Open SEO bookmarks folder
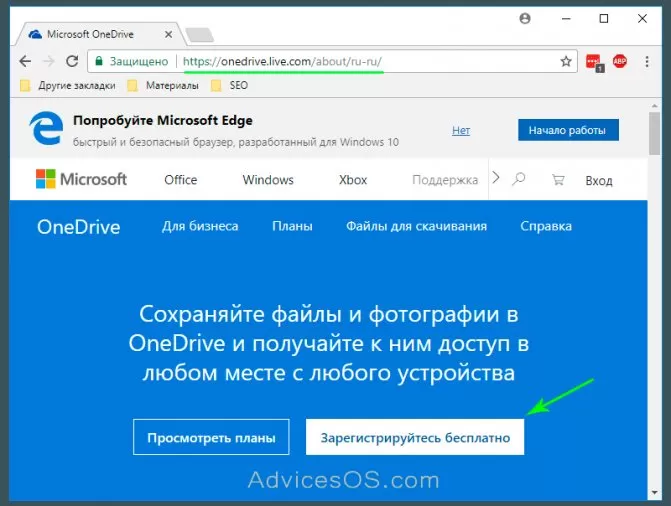Screen dimensions: 671x506 pos(229,85)
